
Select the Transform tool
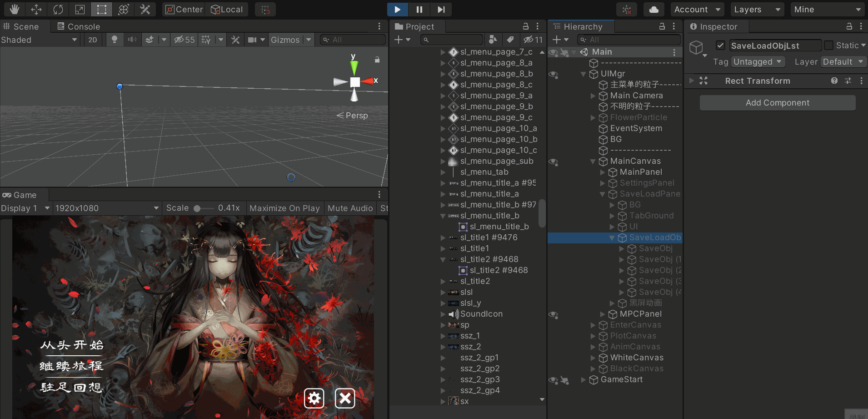[124, 9]
